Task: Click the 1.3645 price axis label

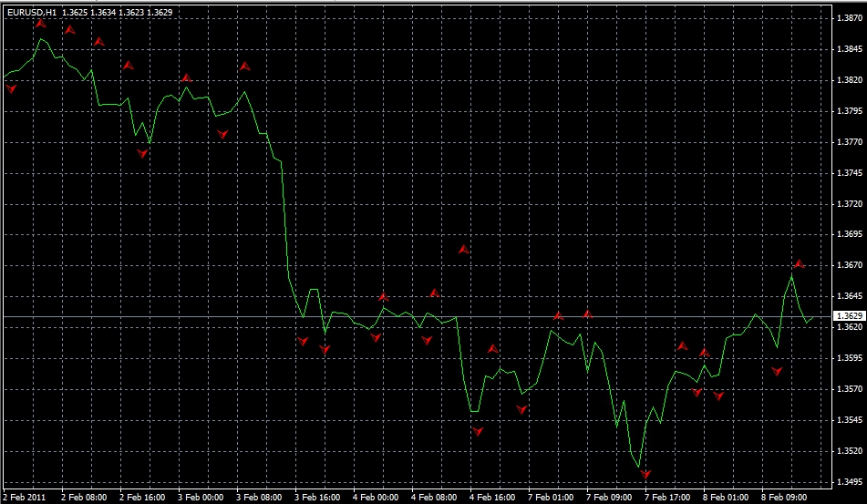Action: [848, 296]
